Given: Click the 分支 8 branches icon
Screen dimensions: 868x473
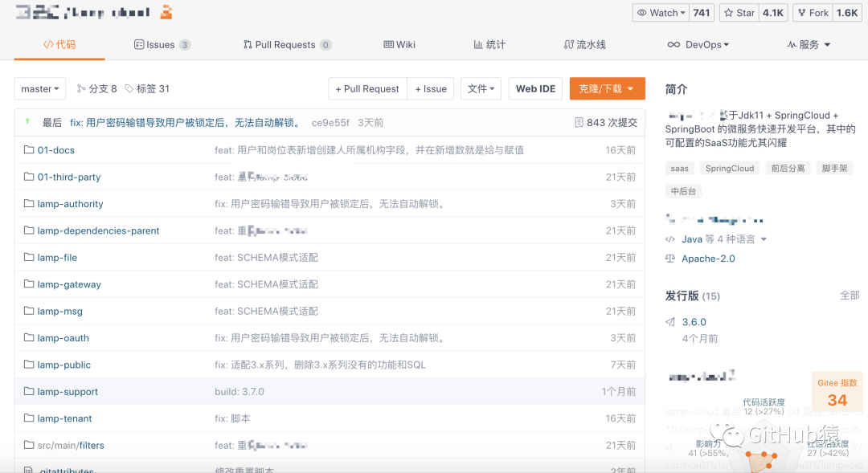Looking at the screenshot, I should click(x=80, y=88).
